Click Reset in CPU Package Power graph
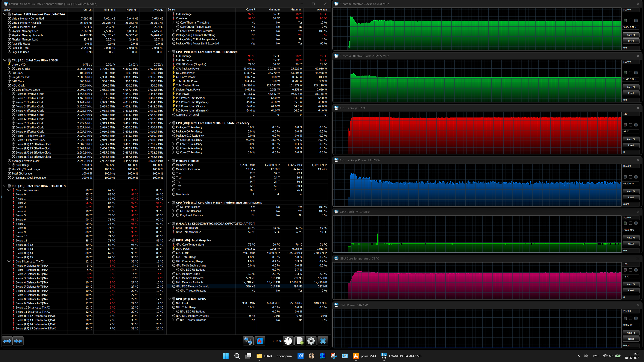Viewport: 644px width, 362px height. 631,197
